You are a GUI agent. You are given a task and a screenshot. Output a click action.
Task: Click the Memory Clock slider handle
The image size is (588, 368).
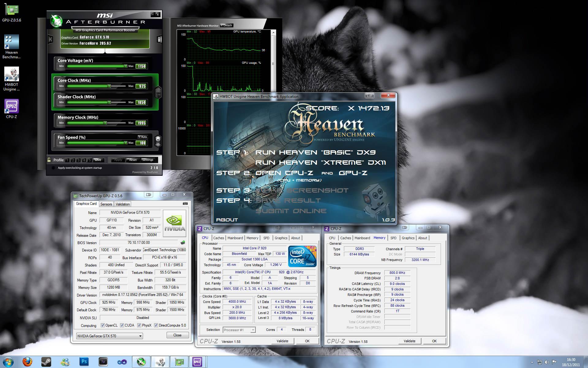tap(105, 123)
